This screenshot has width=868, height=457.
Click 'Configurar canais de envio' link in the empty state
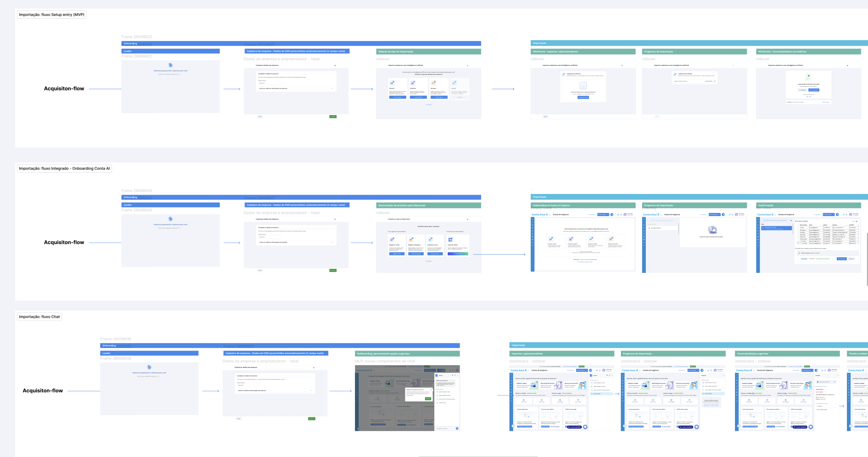point(585,262)
